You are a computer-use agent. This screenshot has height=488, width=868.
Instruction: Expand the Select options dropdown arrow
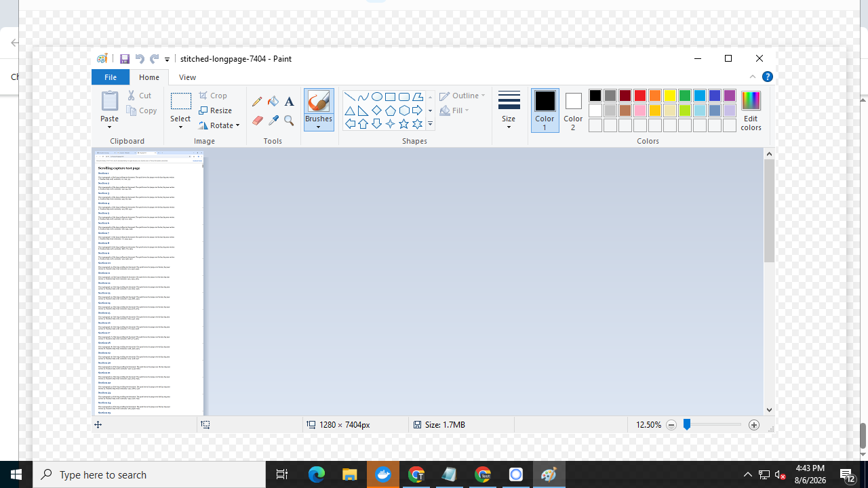[180, 126]
